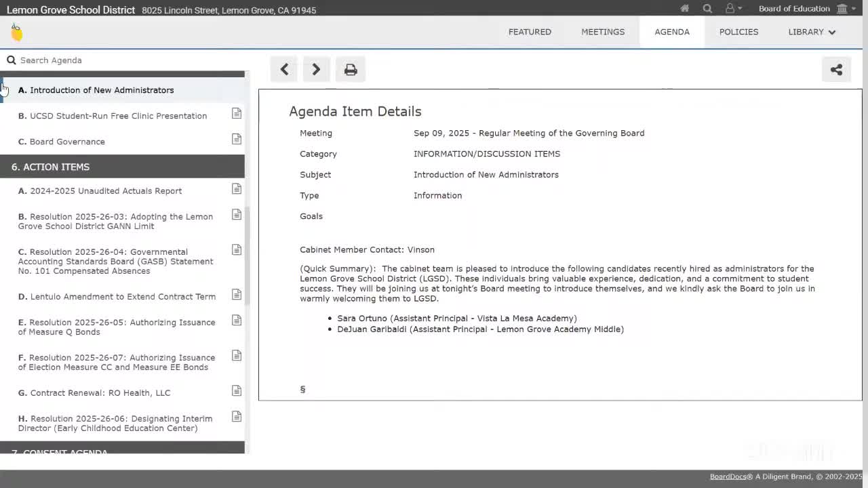
Task: Switch to the Meetings tab
Action: tap(602, 32)
